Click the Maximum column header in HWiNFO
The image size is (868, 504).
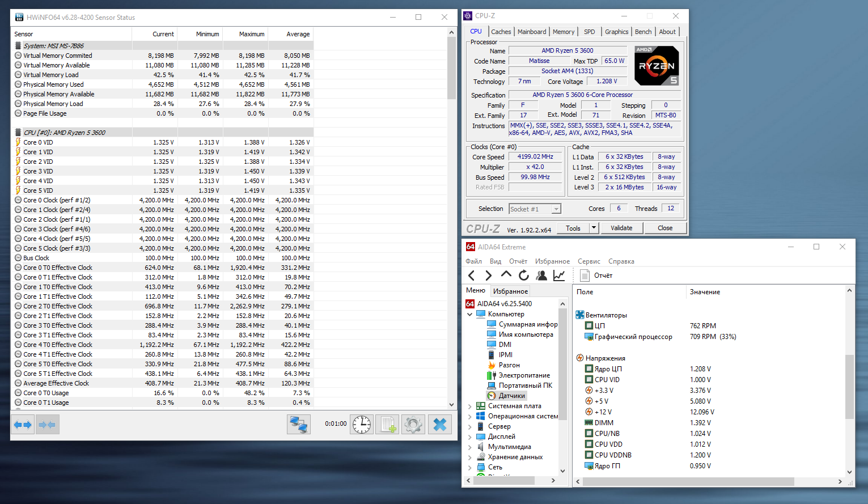245,34
